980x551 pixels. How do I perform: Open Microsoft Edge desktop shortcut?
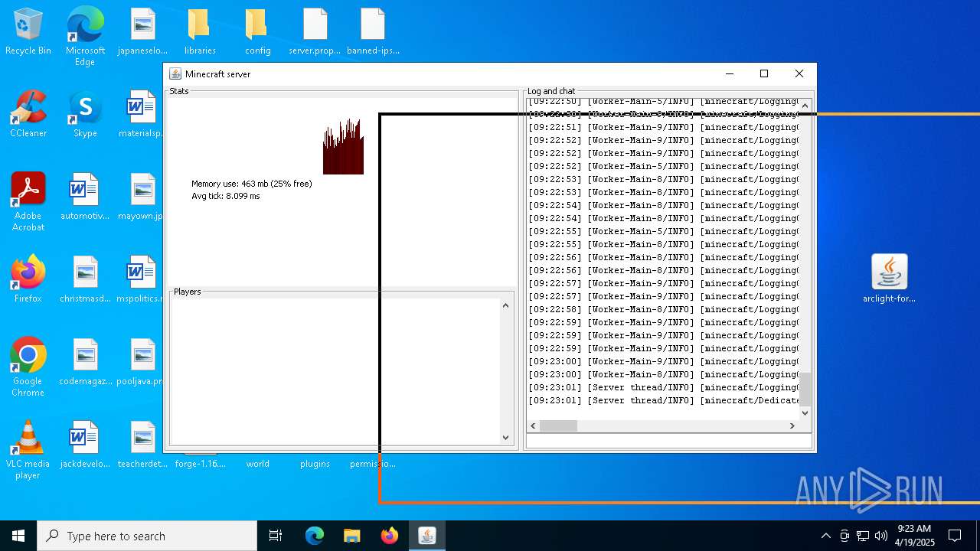tap(85, 36)
